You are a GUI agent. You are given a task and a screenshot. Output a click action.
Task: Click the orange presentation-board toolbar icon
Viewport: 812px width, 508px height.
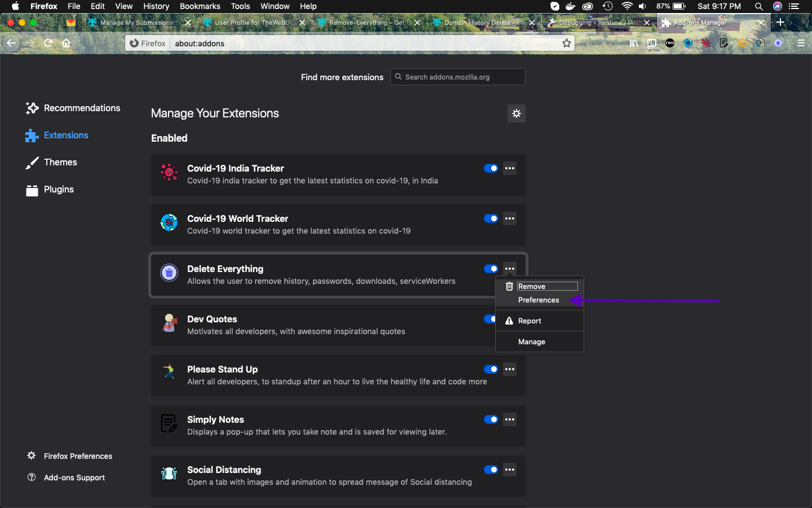(x=742, y=43)
